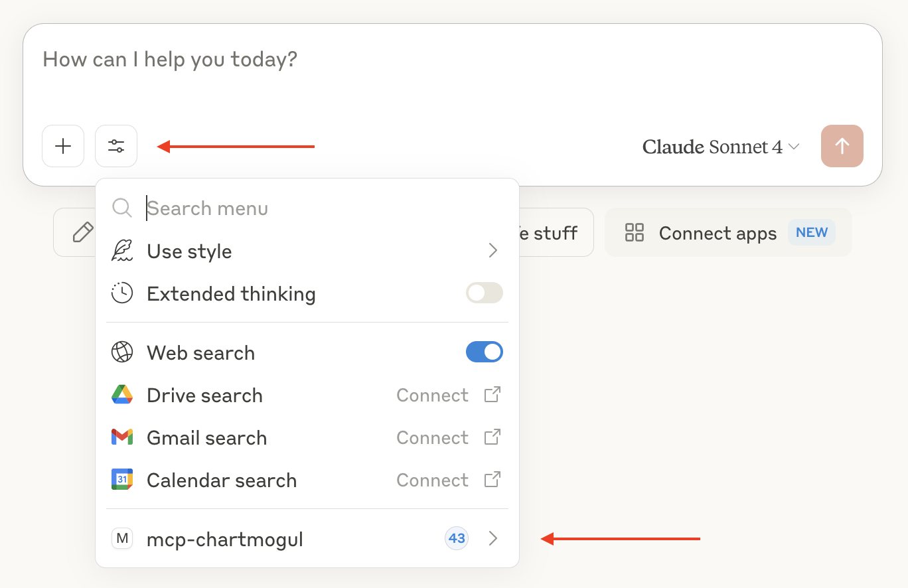This screenshot has width=908, height=588.
Task: Click the Gmail icon
Action: tap(122, 437)
